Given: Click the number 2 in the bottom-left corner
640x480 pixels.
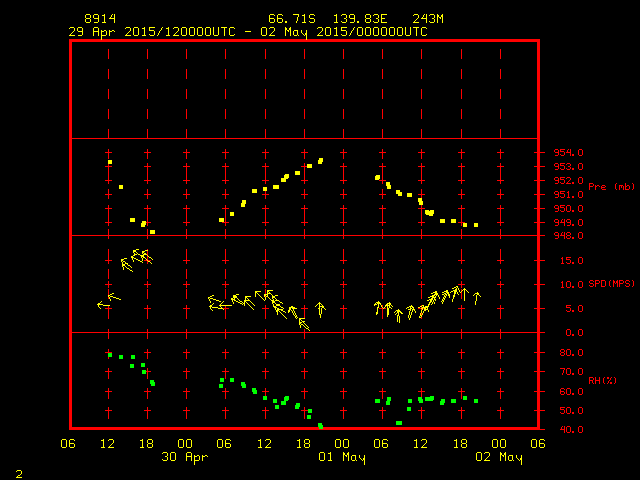Looking at the screenshot, I should (18, 471).
